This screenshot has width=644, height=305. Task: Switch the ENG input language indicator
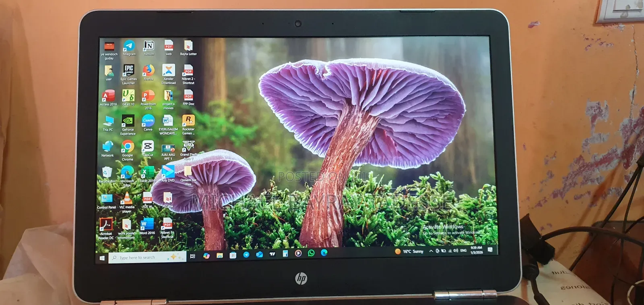[x=464, y=250]
